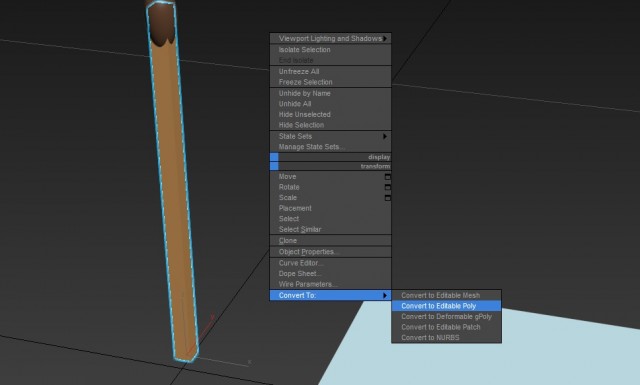Expand Convert To submenu
Viewport: 640px width, 385px height.
330,295
